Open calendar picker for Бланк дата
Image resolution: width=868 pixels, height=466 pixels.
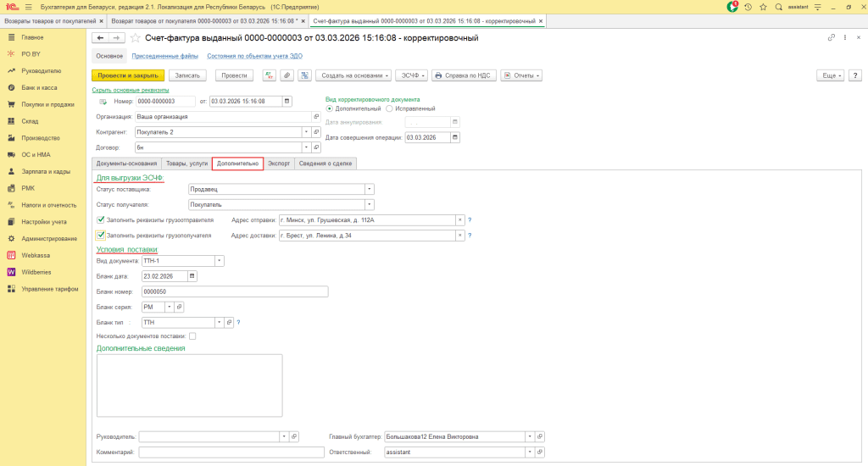tap(192, 276)
